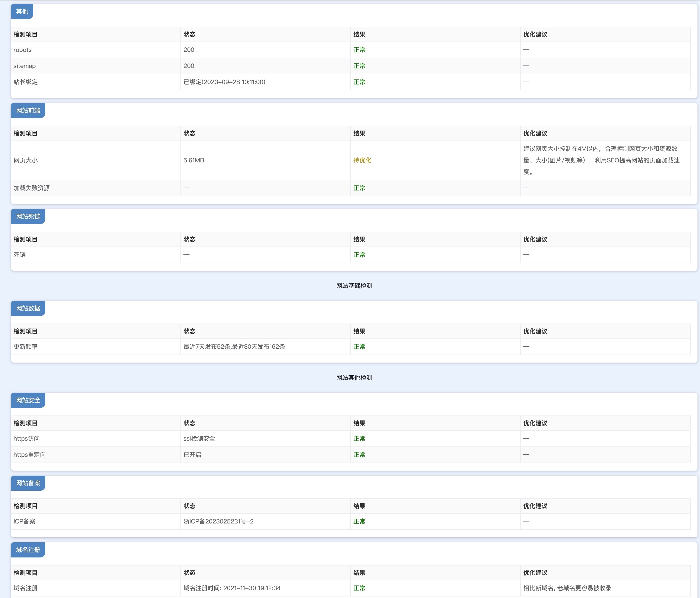Select the 加载失败资源 row label
700x598 pixels.
pyautogui.click(x=32, y=188)
